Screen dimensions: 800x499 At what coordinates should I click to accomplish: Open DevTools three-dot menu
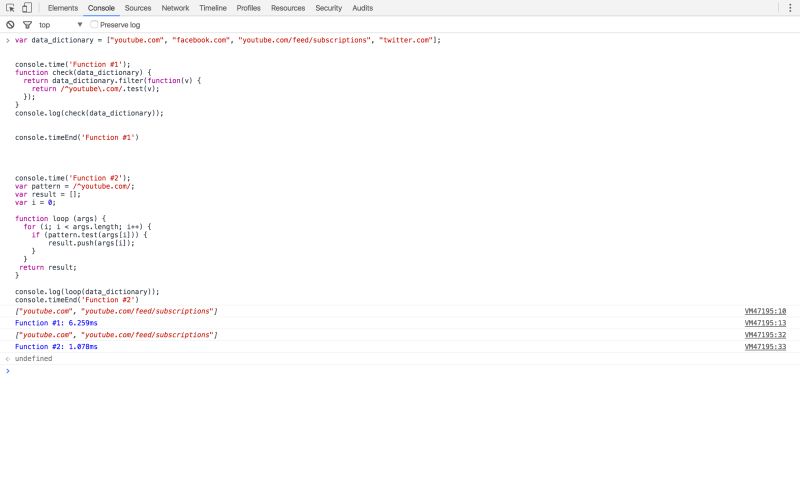pyautogui.click(x=790, y=8)
